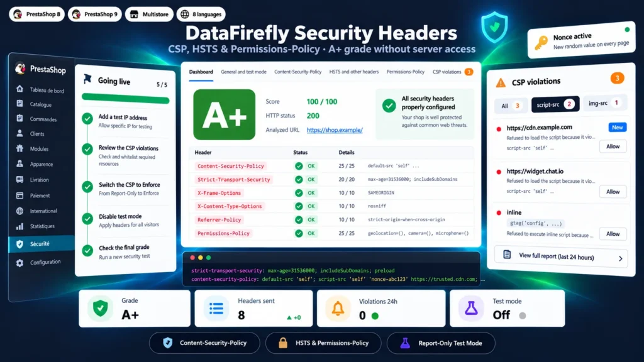
Task: Click the Headers sent list icon
Action: tap(216, 308)
